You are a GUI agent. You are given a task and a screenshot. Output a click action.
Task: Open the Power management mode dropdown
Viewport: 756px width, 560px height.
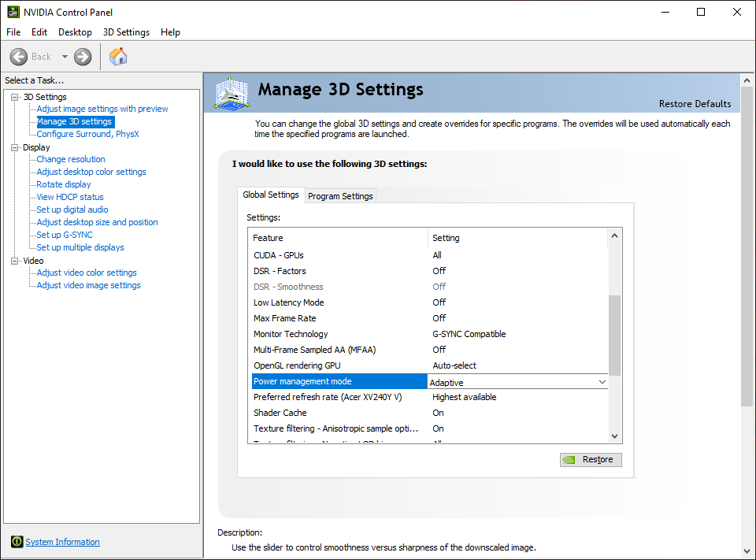(x=602, y=382)
